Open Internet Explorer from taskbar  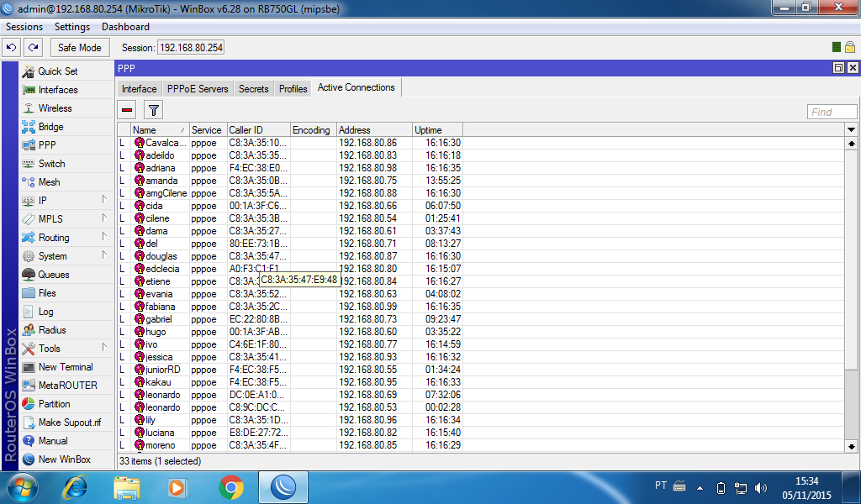pos(76,487)
